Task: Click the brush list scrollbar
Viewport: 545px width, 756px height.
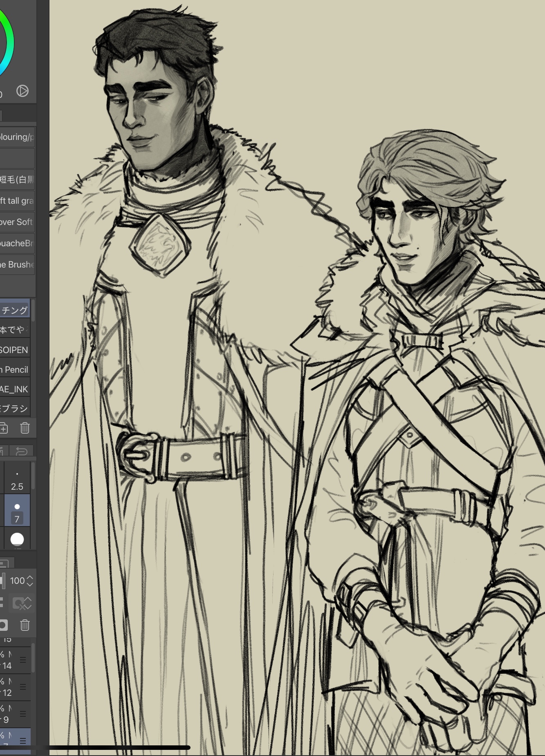Action: click(x=33, y=312)
